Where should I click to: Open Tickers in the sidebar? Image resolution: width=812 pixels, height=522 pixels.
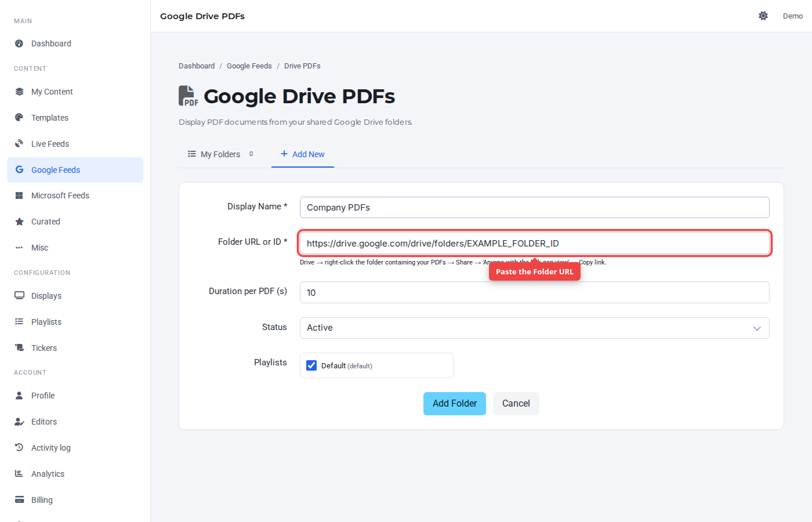pyautogui.click(x=75, y=348)
